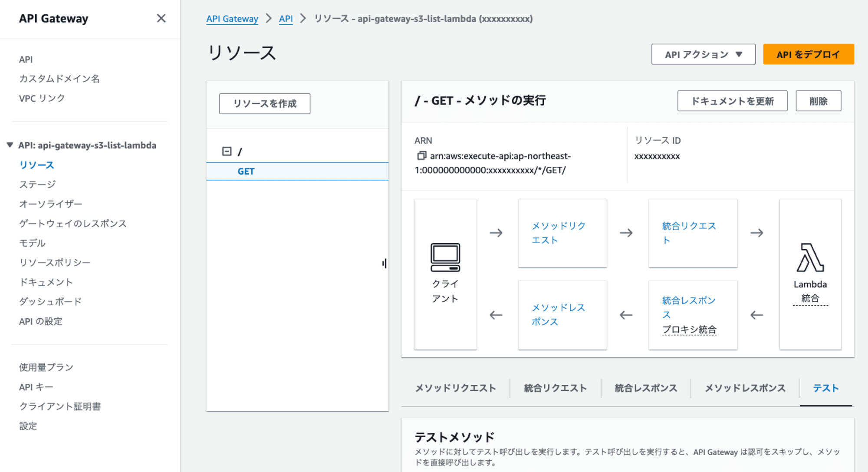The height and width of the screenshot is (472, 868).
Task: Open クライアント証明書 in the sidebar
Action: (x=60, y=406)
